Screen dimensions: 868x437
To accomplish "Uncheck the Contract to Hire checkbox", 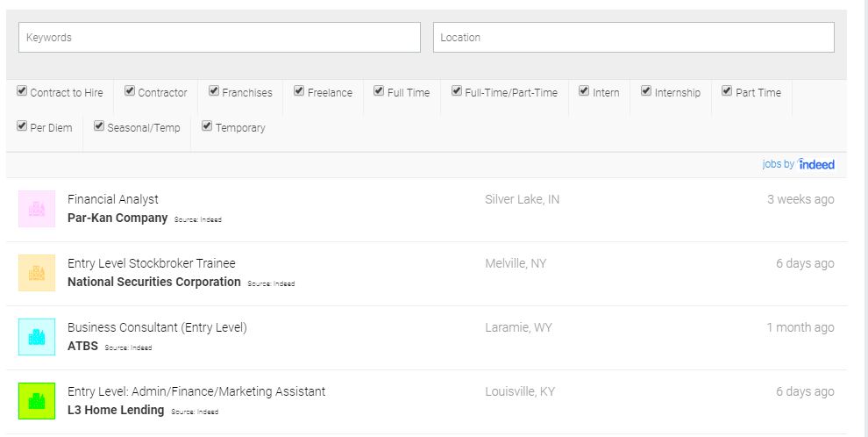I will tap(22, 91).
